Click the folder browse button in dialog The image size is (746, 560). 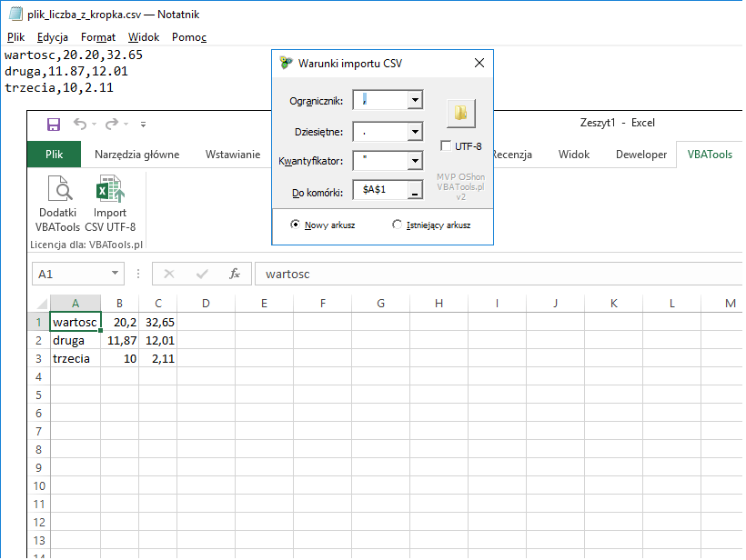click(x=460, y=113)
